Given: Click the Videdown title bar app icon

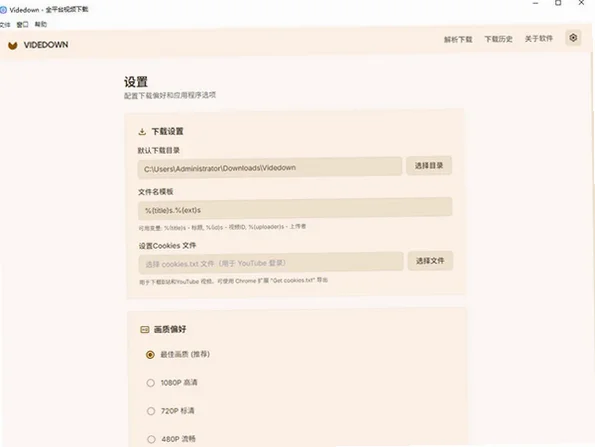Looking at the screenshot, I should [3, 10].
